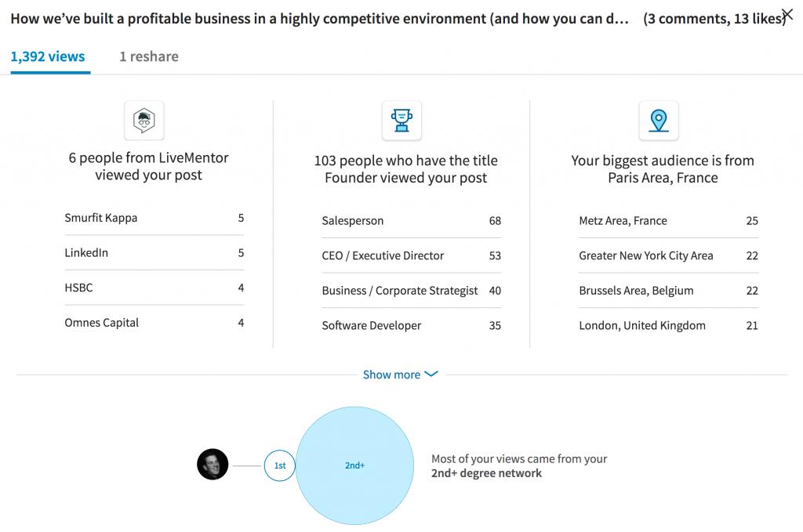Select the Salesperson job title row
Viewport: 803px width, 532px height.
click(411, 221)
